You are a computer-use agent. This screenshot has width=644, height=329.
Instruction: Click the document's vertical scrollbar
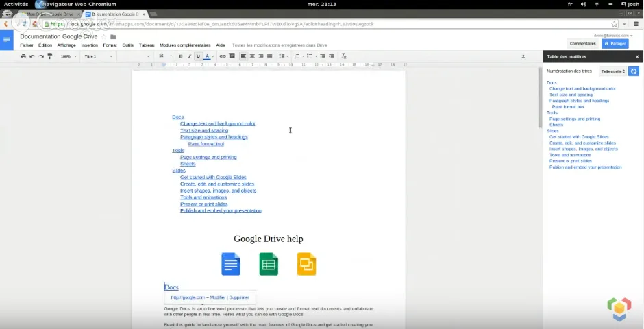coord(541,97)
